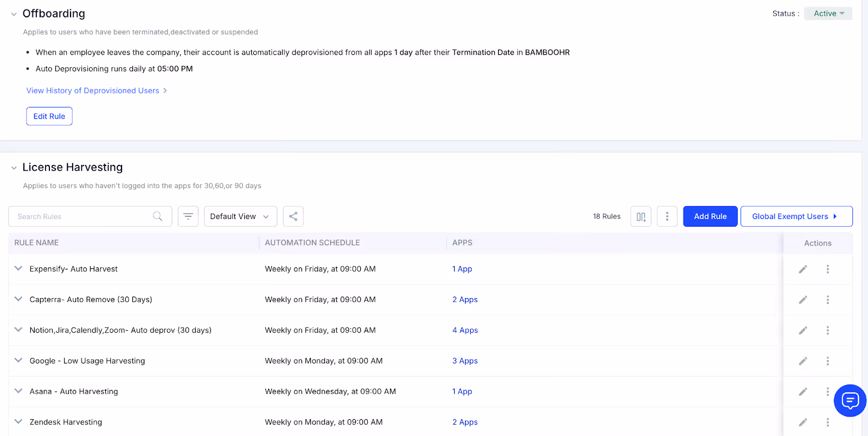Expand the Zendesk Harvesting row
Screen dimensions: 868x436
tap(18, 421)
